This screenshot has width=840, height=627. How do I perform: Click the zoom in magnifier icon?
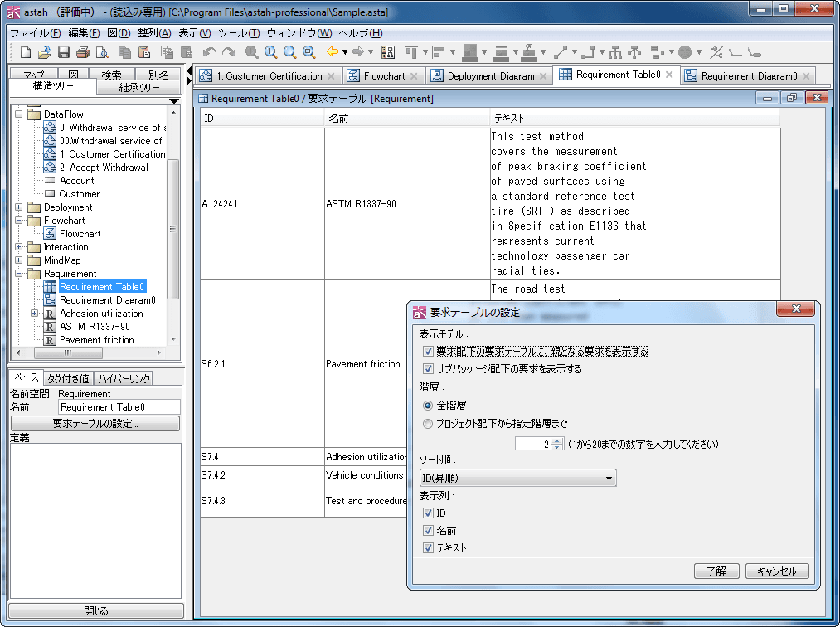coord(270,52)
